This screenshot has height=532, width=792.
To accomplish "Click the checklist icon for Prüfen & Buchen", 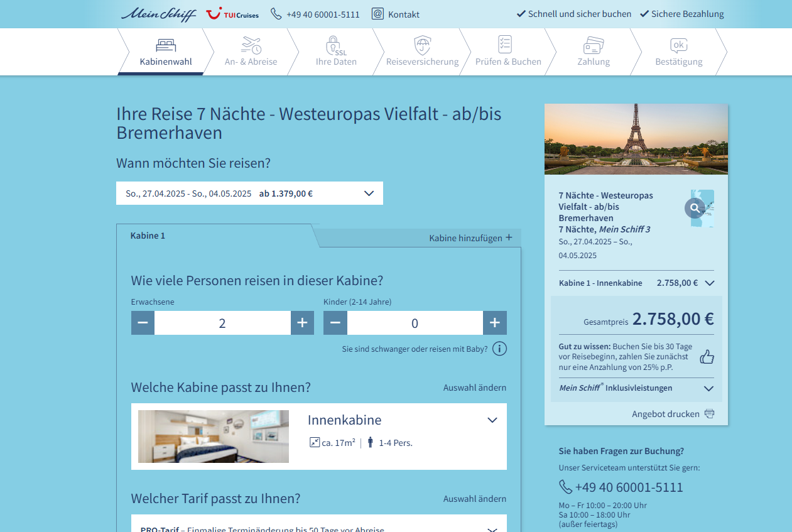I will click(504, 45).
